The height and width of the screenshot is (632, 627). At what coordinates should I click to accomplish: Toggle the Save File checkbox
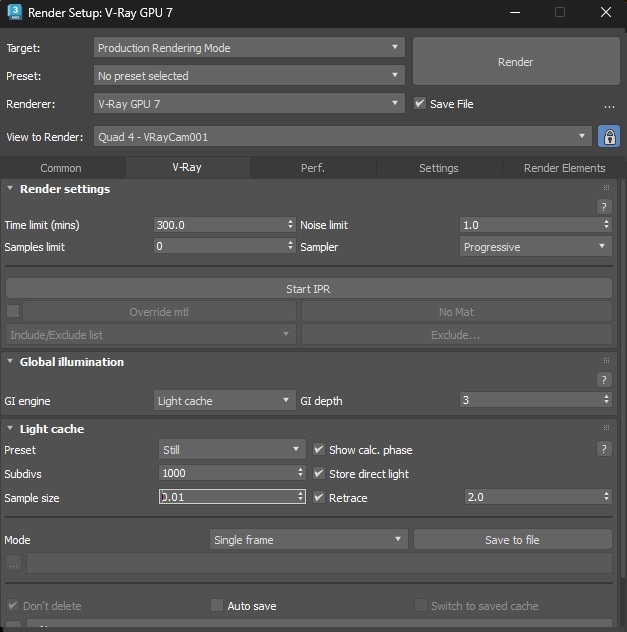pyautogui.click(x=420, y=103)
